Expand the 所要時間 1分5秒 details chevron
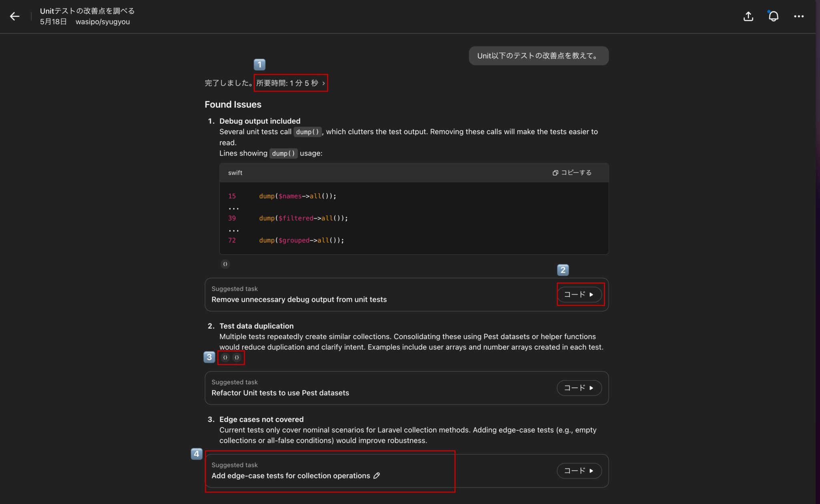The height and width of the screenshot is (504, 820). point(324,83)
